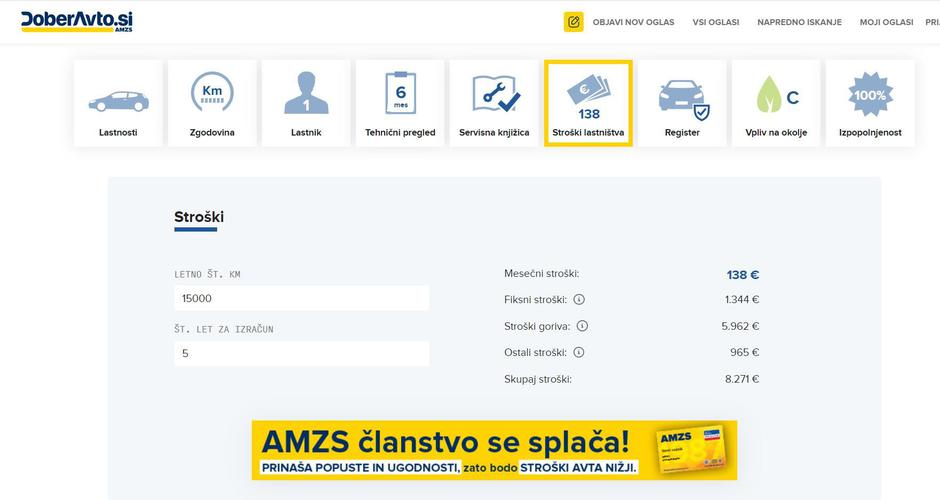Select the Stroški lastništva money tile

pos(588,103)
